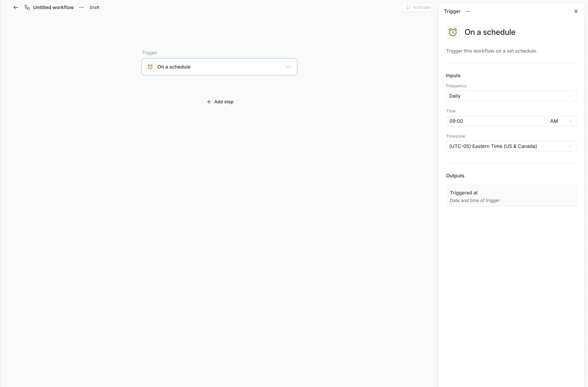The image size is (588, 387).
Task: Click the Triggered at output card
Action: coord(511,196)
